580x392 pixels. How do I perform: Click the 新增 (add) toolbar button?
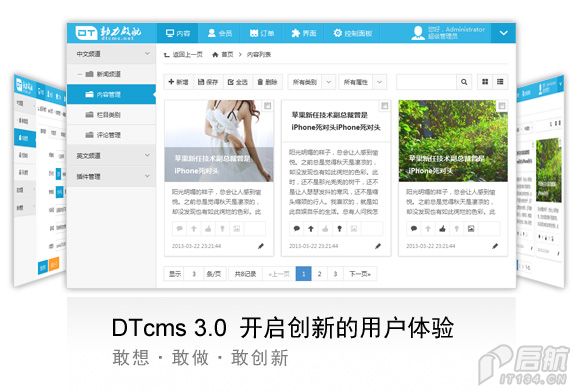click(x=178, y=82)
